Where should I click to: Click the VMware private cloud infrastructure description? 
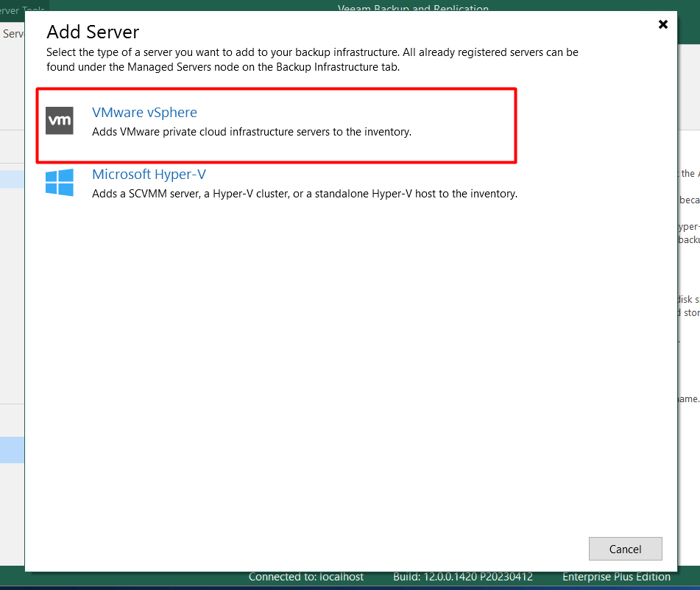tap(252, 132)
